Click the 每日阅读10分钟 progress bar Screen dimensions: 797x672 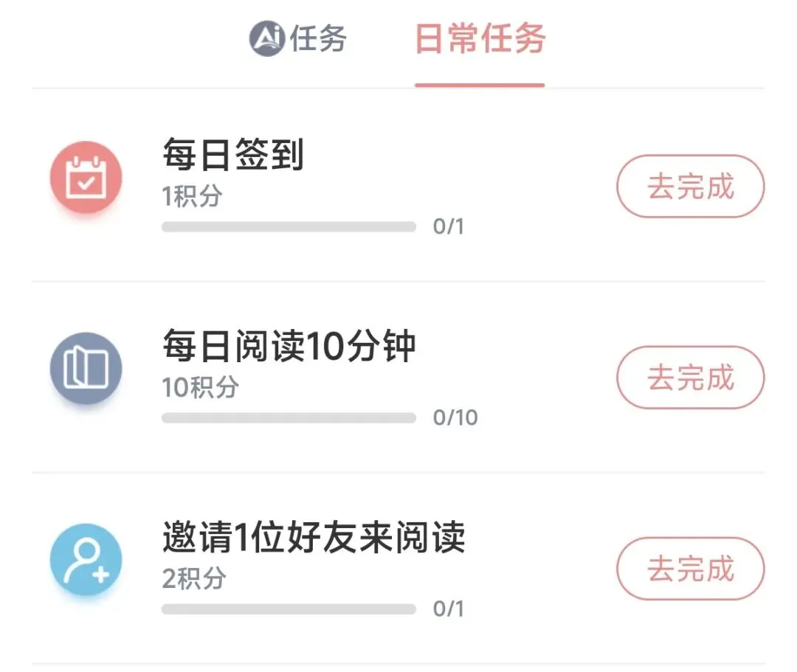coord(289,418)
